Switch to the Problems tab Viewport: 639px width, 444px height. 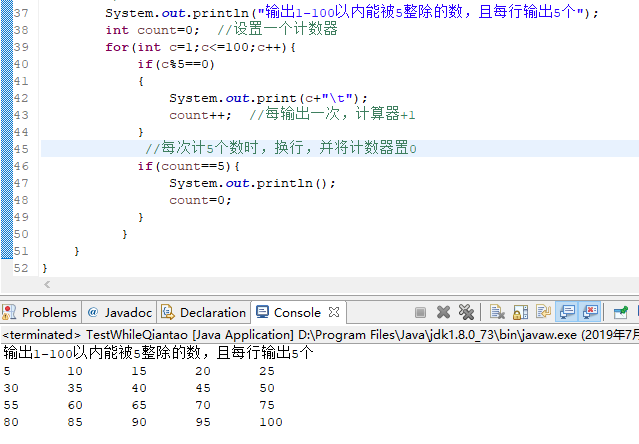40,312
